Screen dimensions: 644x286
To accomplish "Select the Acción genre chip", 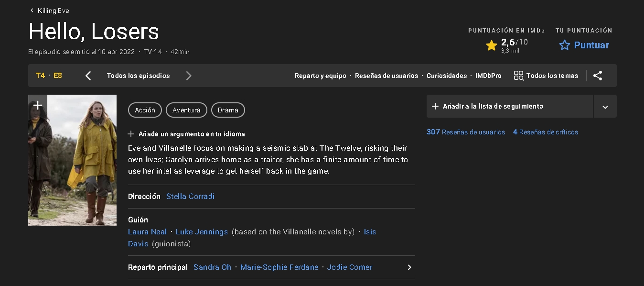I will point(145,110).
